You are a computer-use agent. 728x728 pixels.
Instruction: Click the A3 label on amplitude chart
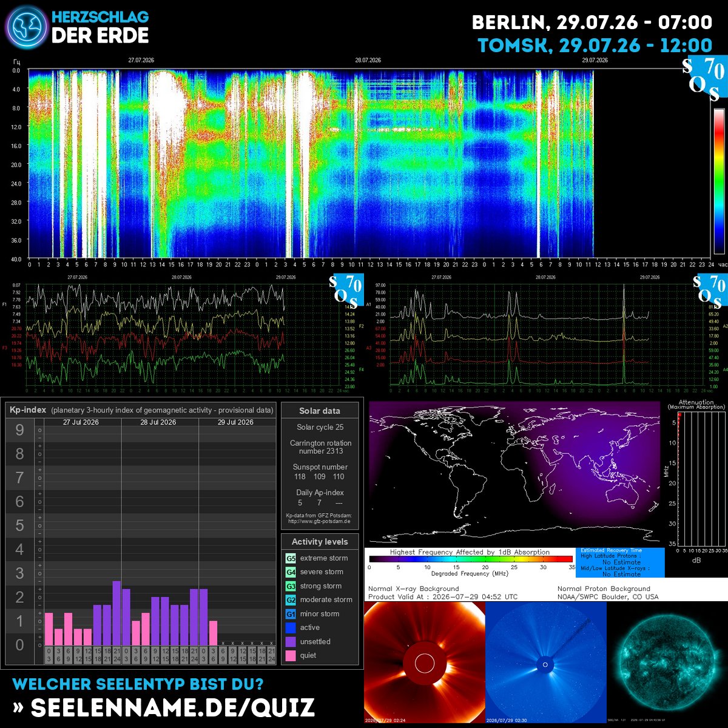click(369, 348)
